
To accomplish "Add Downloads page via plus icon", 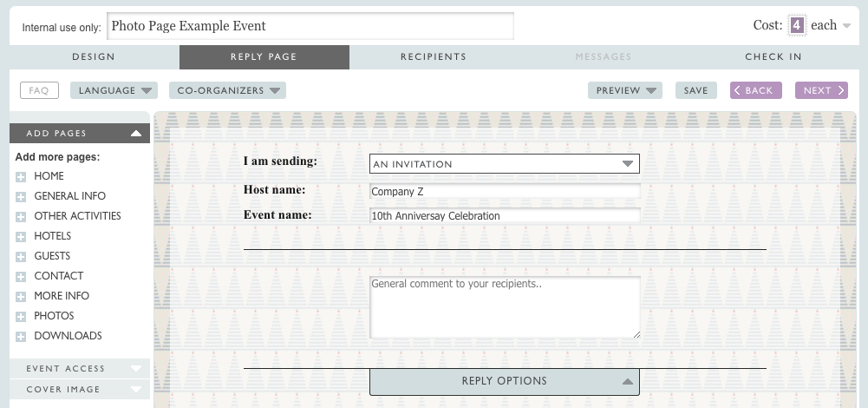I will tap(21, 337).
